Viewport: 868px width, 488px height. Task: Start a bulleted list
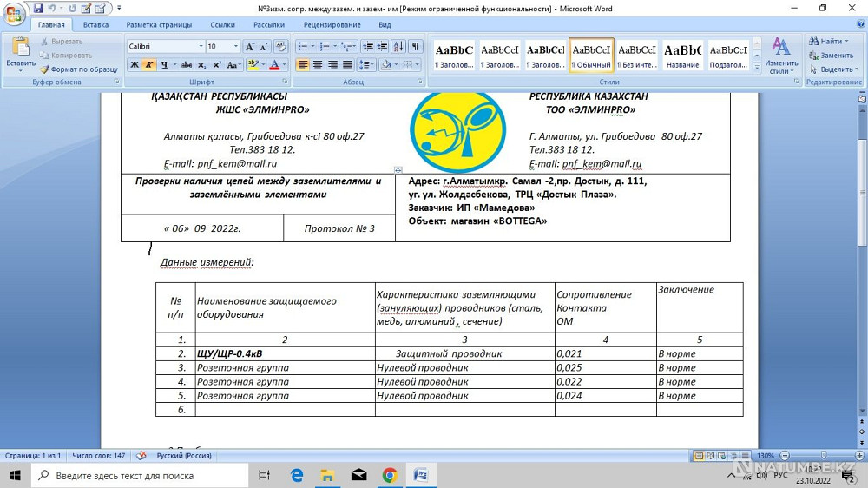click(302, 47)
